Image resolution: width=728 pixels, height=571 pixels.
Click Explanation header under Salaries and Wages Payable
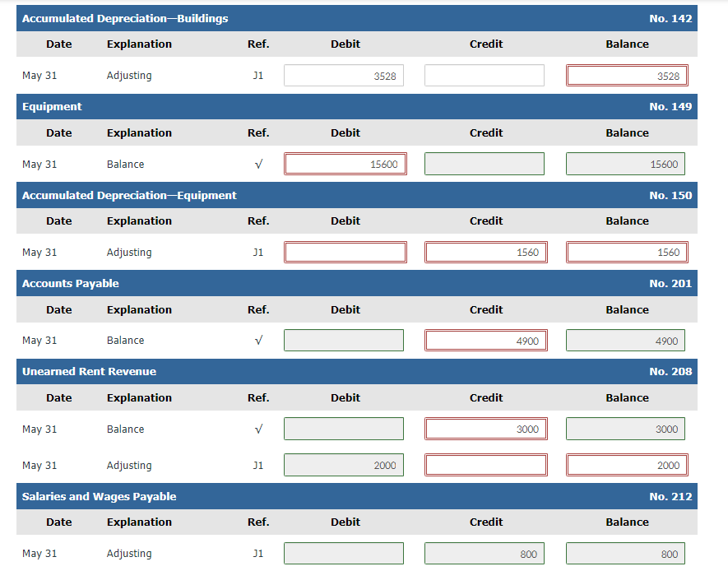click(x=139, y=522)
